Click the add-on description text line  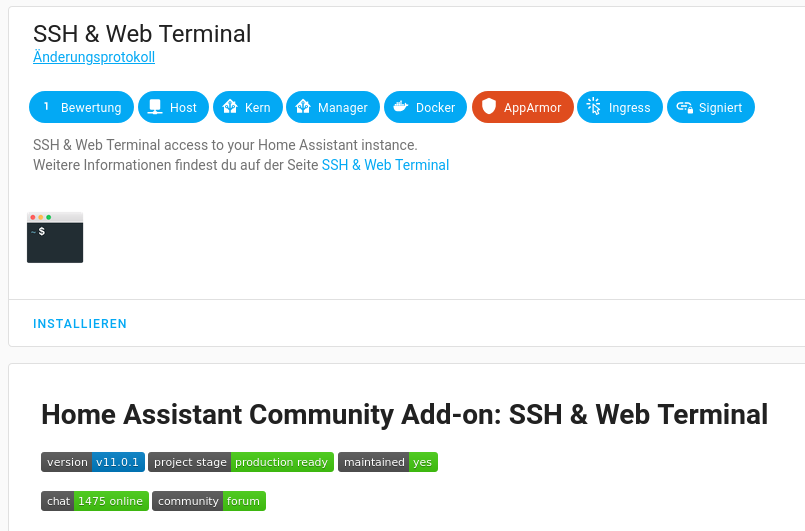tap(225, 145)
